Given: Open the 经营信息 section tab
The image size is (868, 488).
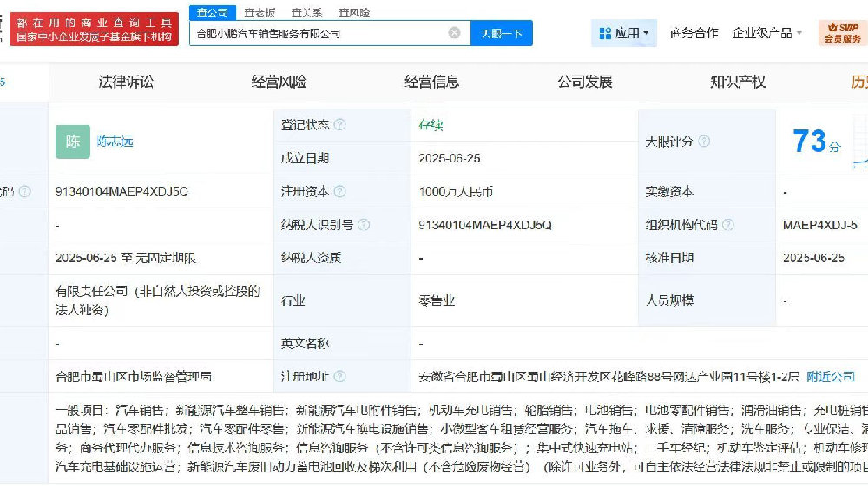Looking at the screenshot, I should 431,82.
